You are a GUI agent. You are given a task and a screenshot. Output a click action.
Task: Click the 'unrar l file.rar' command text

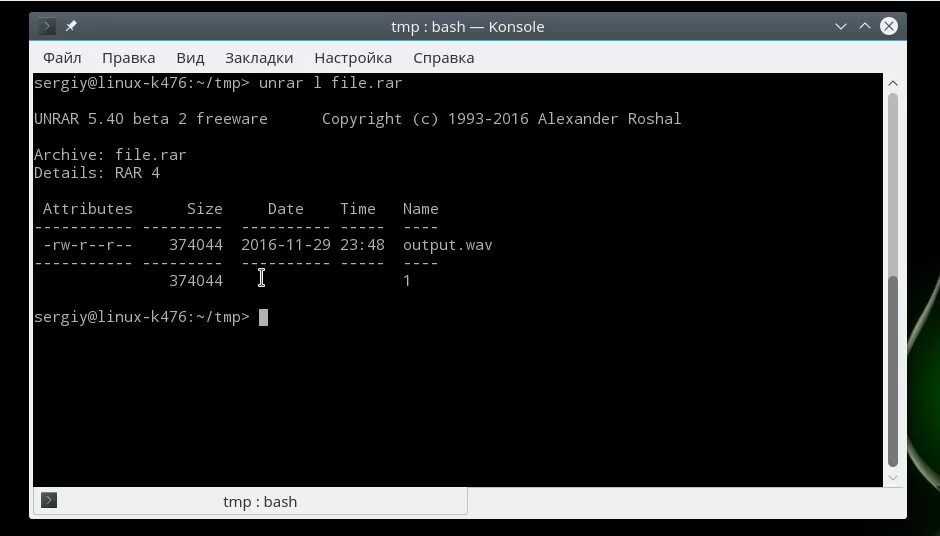330,83
